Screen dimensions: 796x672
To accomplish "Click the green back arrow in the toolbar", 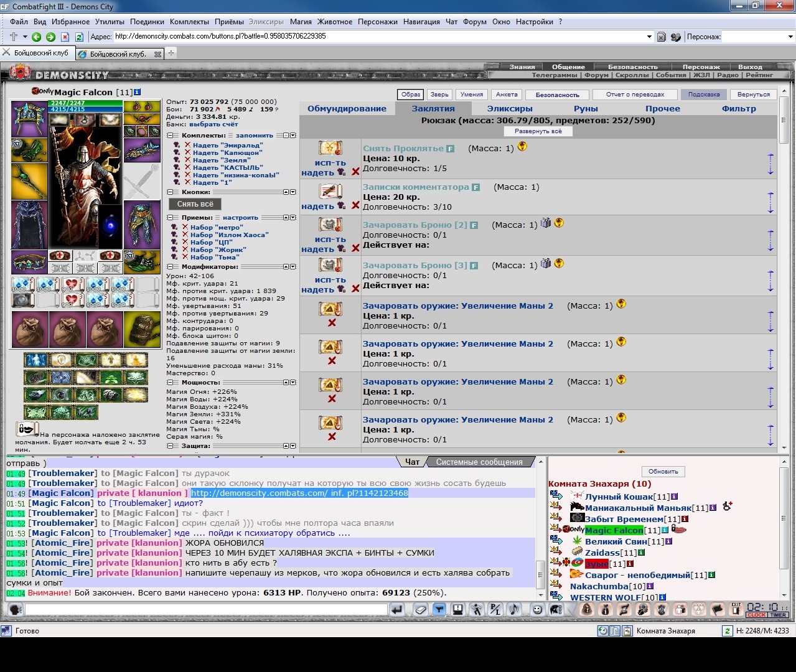I will (x=36, y=37).
